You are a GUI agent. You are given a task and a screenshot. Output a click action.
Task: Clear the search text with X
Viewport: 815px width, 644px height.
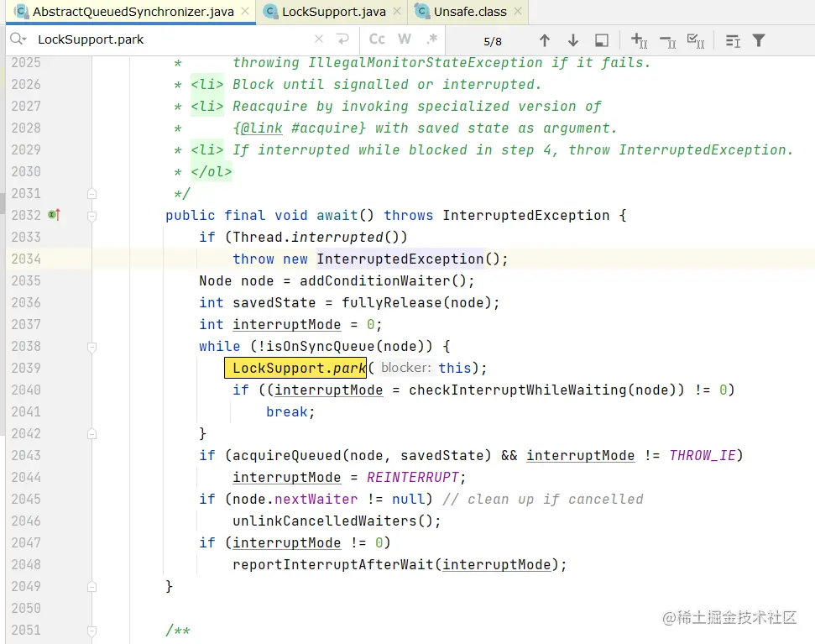click(319, 39)
